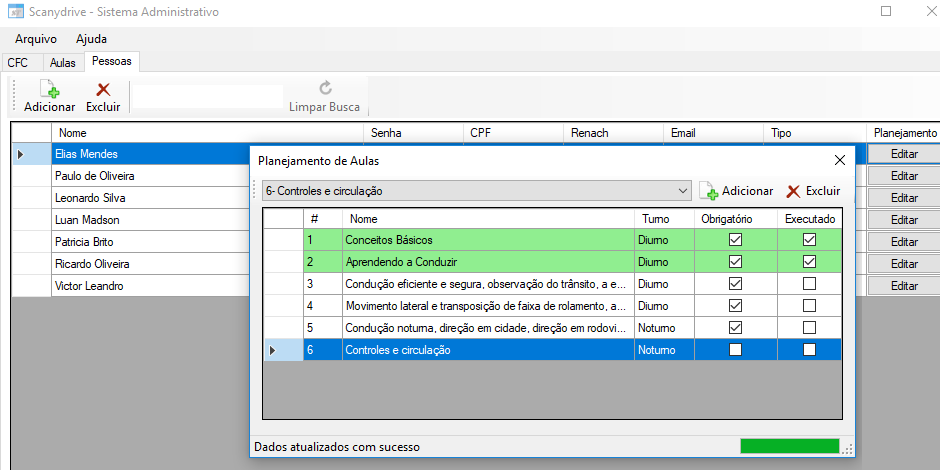The height and width of the screenshot is (470, 940).
Task: Click the Adicionar icon in main toolbar
Action: coord(49,89)
